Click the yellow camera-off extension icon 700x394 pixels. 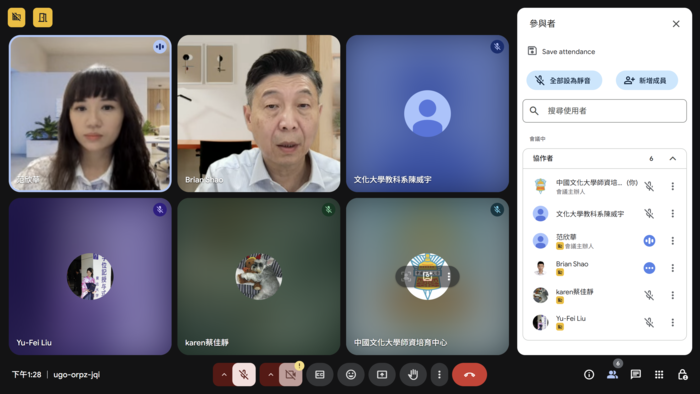click(17, 18)
